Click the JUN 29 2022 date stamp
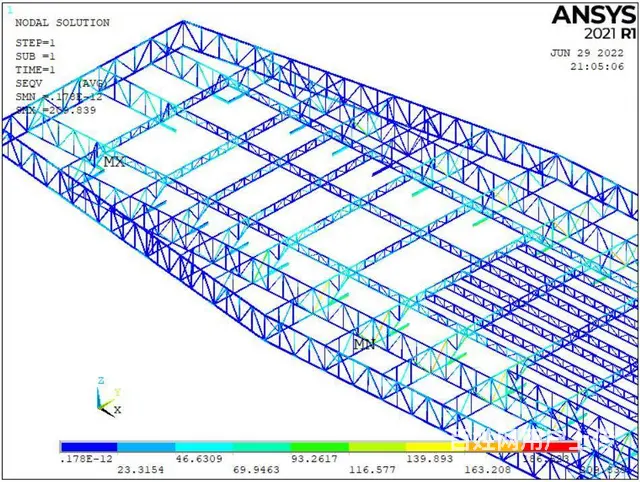This screenshot has height=482, width=640. click(x=587, y=53)
